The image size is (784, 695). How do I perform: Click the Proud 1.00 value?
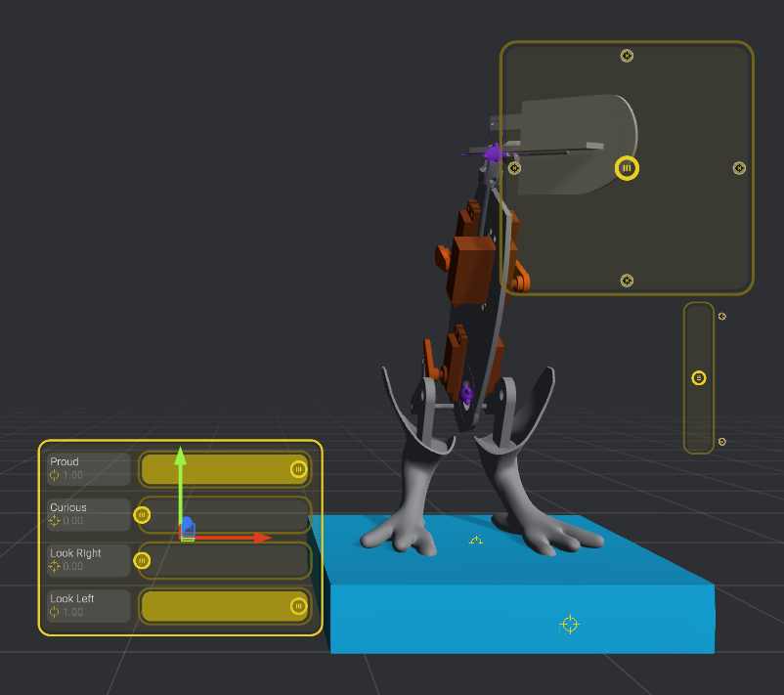(72, 475)
